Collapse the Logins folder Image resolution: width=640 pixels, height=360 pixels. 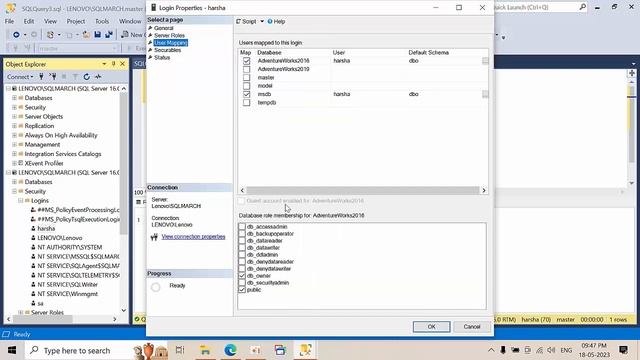[20, 201]
